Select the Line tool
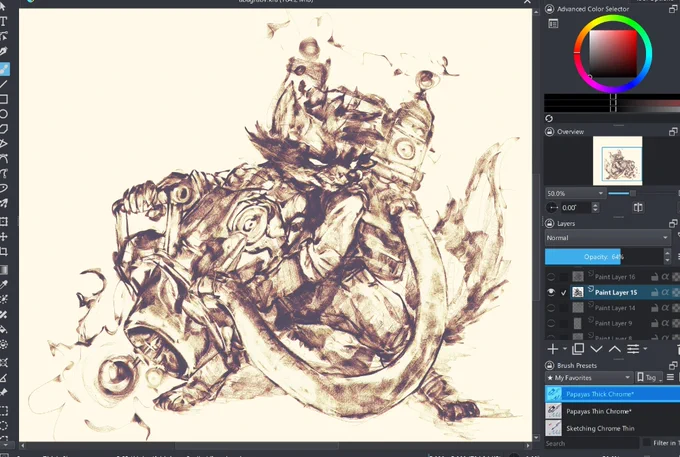The width and height of the screenshot is (680, 457). pos(3,84)
